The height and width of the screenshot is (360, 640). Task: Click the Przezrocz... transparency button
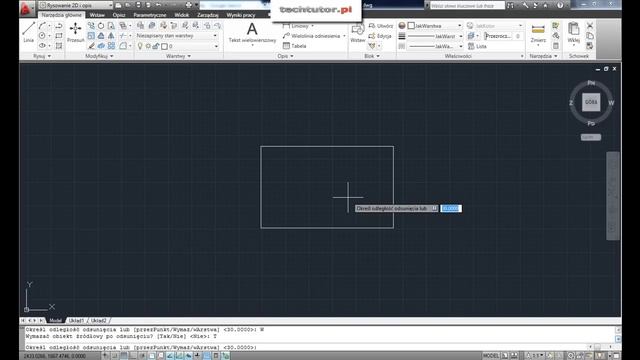(498, 36)
